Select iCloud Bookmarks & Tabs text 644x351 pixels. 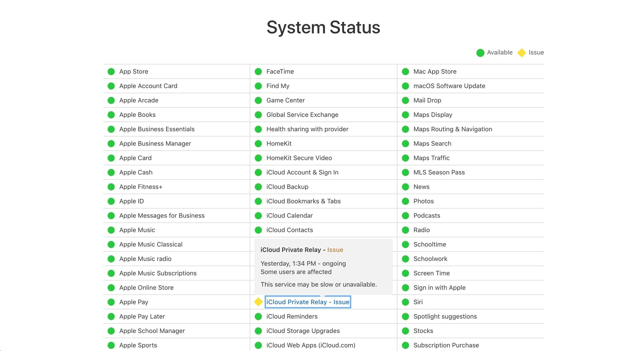pyautogui.click(x=304, y=201)
